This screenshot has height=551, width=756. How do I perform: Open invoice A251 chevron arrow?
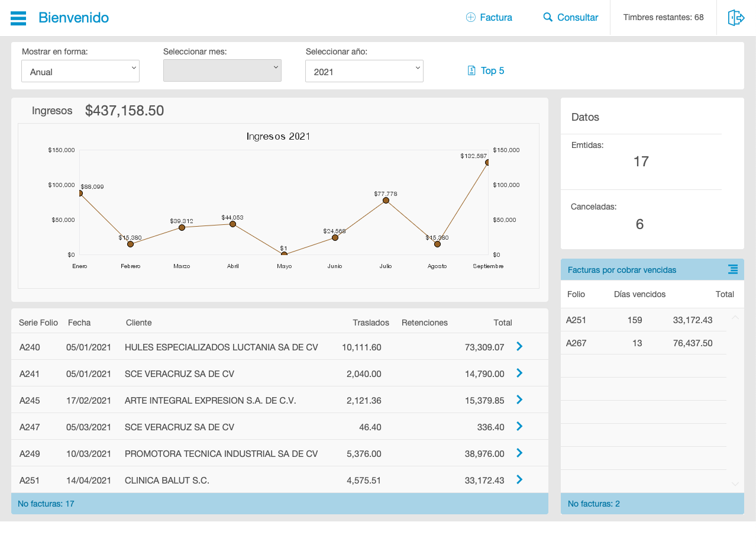click(519, 479)
